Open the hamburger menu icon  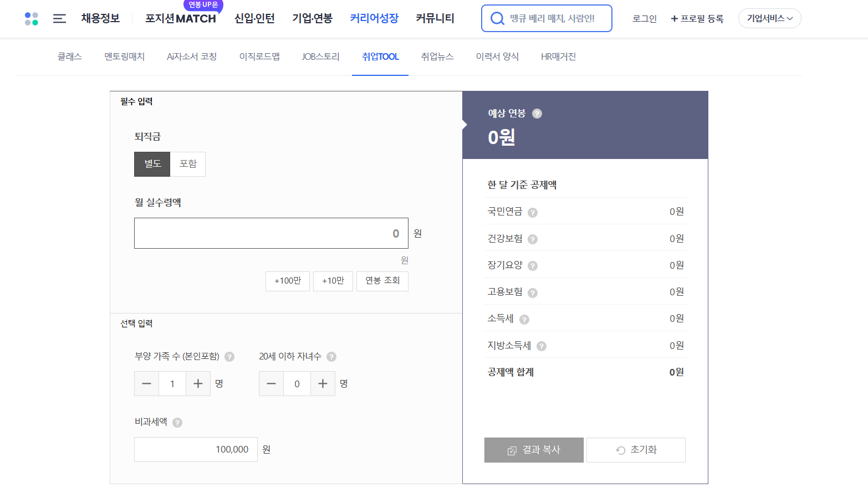tap(59, 18)
